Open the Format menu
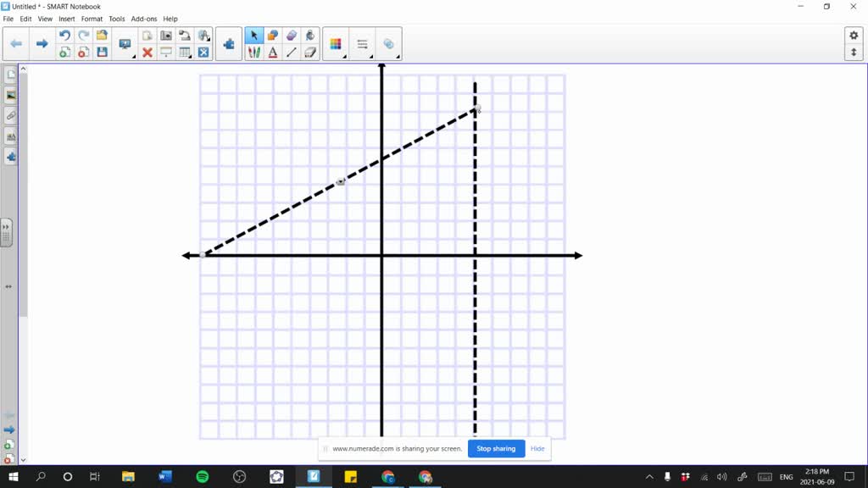This screenshot has height=488, width=868. point(92,19)
